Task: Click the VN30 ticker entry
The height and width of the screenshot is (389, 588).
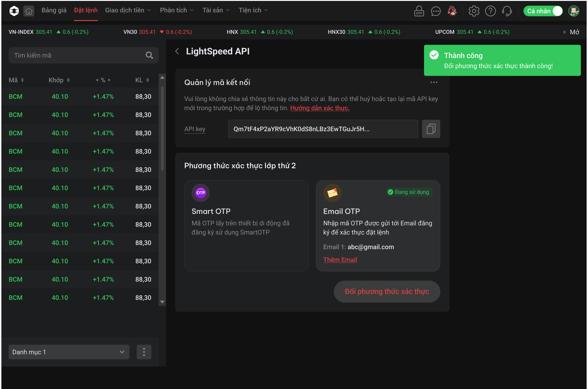Action: click(x=158, y=32)
